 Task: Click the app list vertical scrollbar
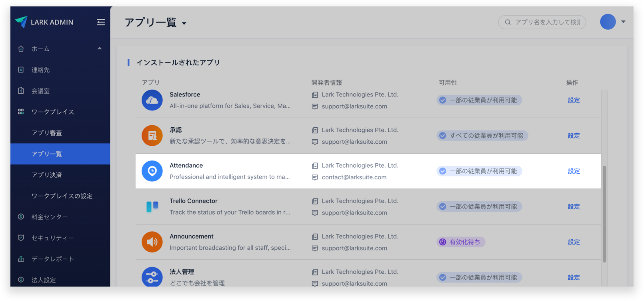tap(604, 214)
